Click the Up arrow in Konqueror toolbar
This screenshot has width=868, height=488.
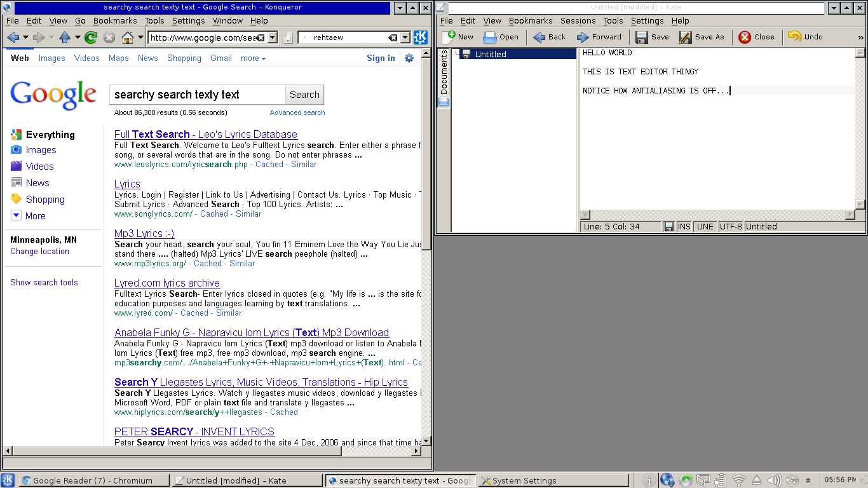(x=65, y=37)
